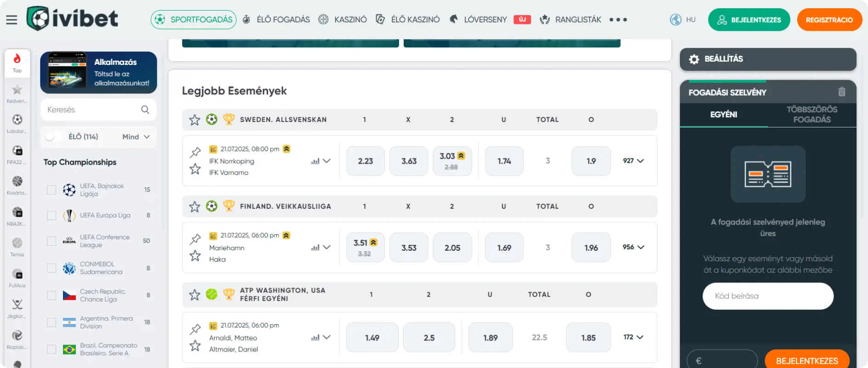Check UEFA Bajnokok Ligája checkbox
The height and width of the screenshot is (368, 868).
coord(51,190)
